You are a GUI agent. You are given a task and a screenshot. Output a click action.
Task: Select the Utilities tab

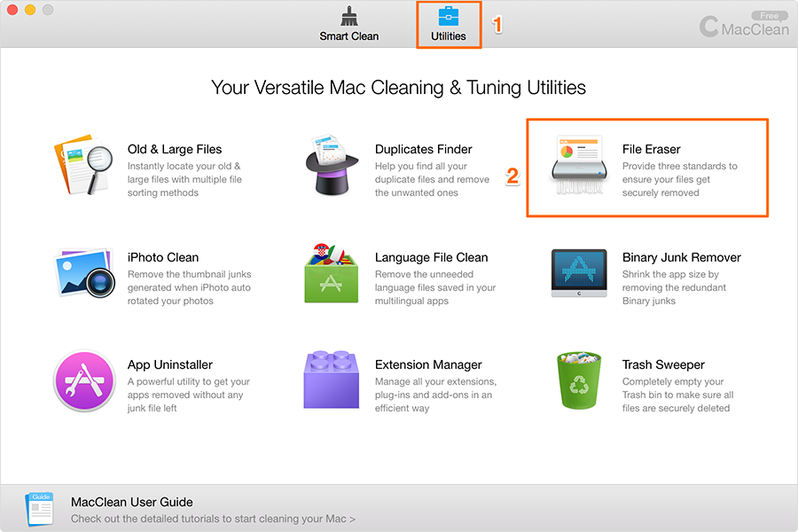[449, 24]
